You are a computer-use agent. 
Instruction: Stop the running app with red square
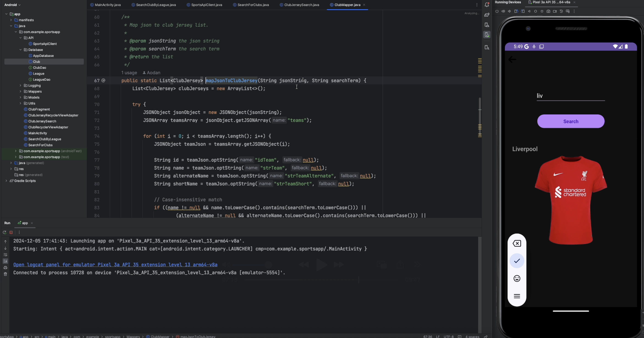(x=11, y=233)
